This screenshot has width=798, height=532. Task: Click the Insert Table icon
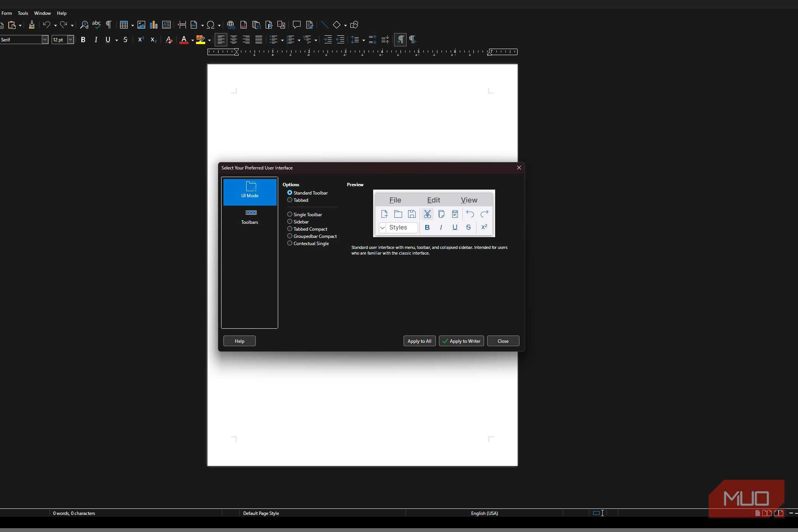(x=123, y=25)
